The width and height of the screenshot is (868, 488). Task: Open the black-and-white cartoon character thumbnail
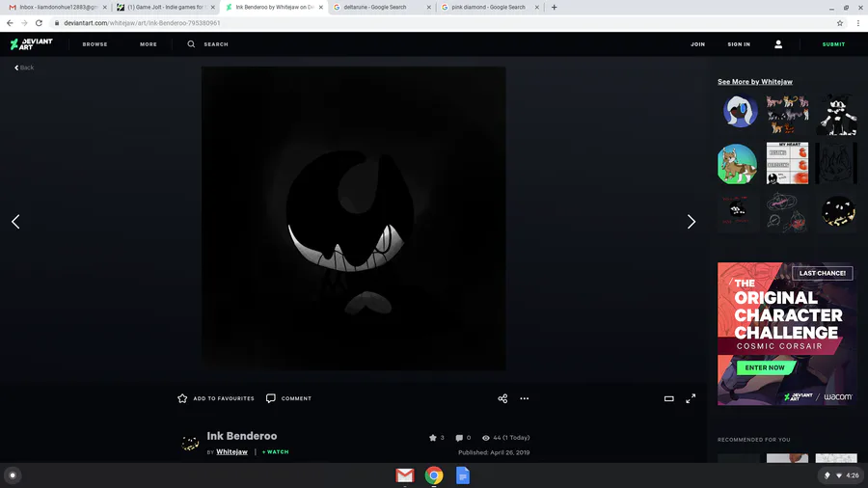coord(836,115)
